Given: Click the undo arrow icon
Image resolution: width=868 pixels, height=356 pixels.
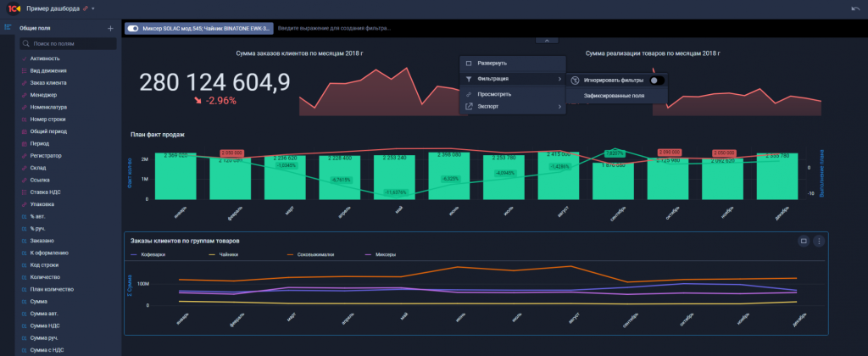Looking at the screenshot, I should point(854,8).
